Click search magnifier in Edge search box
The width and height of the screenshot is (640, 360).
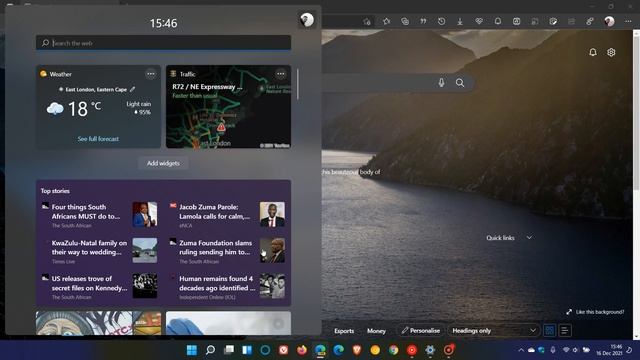click(460, 82)
